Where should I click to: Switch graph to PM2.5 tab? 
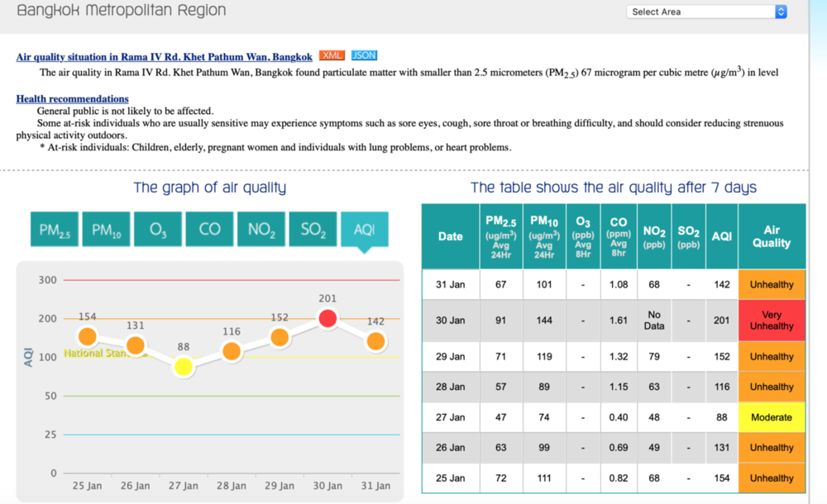pyautogui.click(x=55, y=230)
